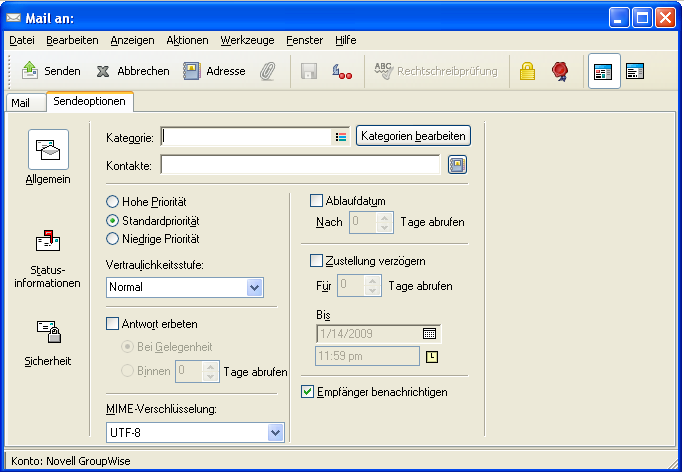
Task: Open the Allgemein options section
Action: pyautogui.click(x=48, y=157)
